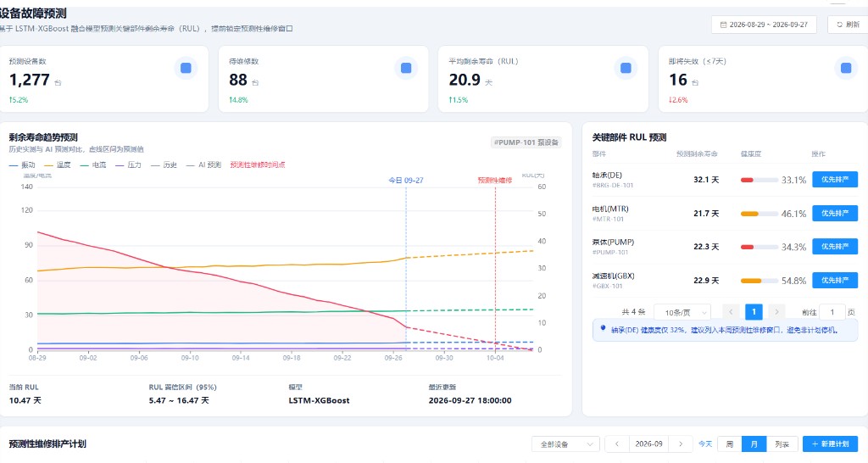This screenshot has height=463, width=868.
Task: Open the 全部设备 device filter dropdown
Action: (565, 444)
